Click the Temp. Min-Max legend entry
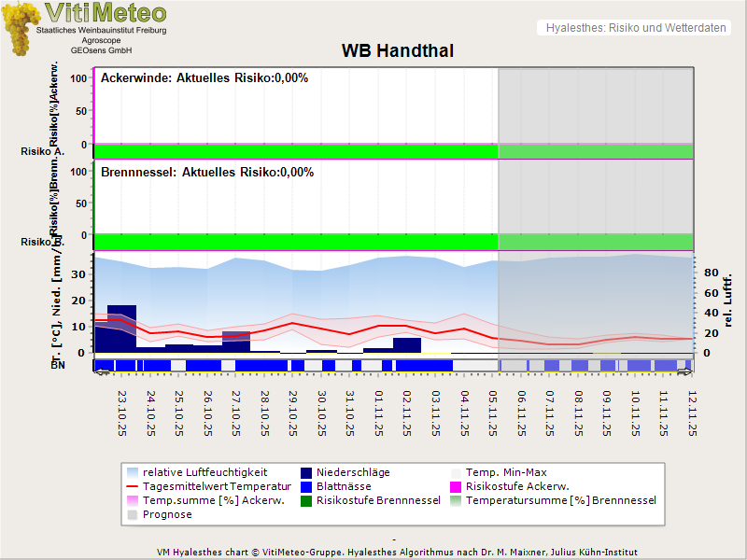Image resolution: width=747 pixels, height=560 pixels. coord(503,472)
